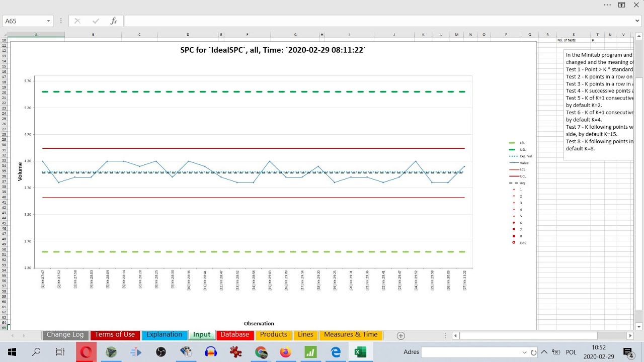Click horizontal scrollbar right arrow
644x362 pixels.
(630, 335)
